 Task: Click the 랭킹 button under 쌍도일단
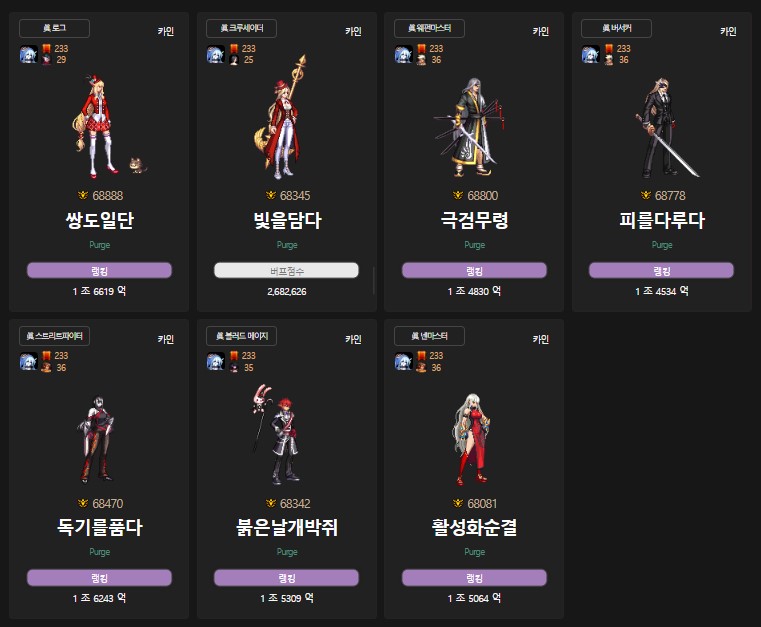(x=99, y=270)
